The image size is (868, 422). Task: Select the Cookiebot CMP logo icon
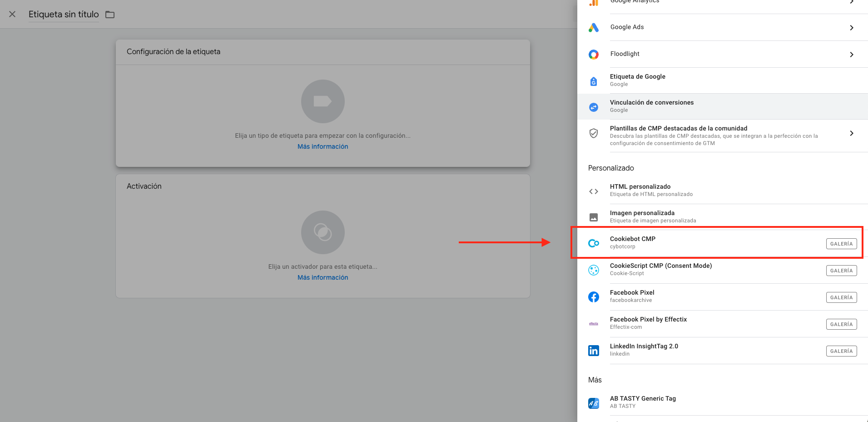[x=594, y=243]
